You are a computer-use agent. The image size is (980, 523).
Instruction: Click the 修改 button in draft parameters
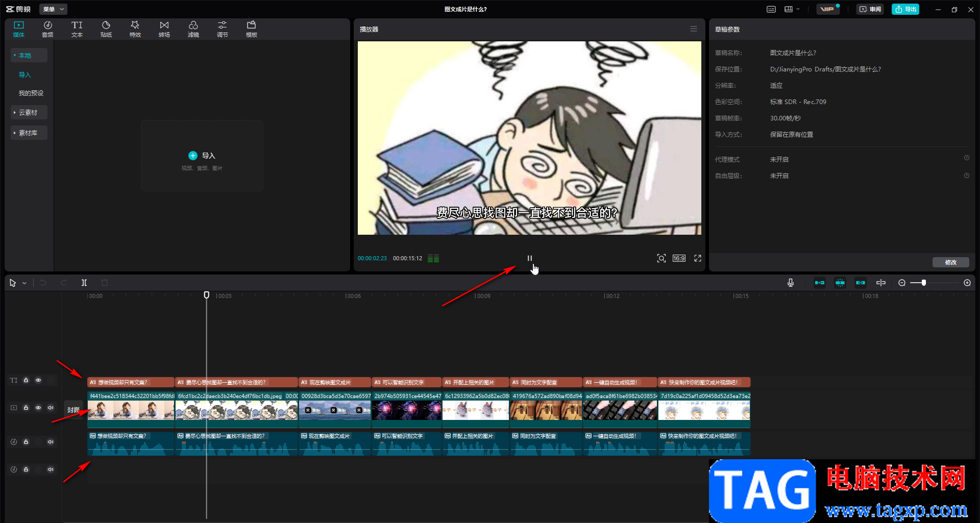tap(951, 262)
